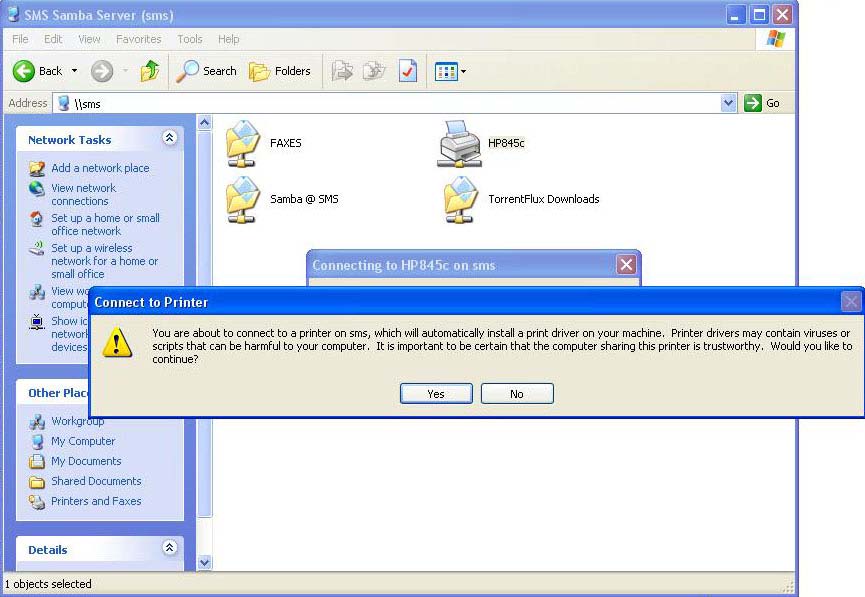Toggle the Folders pane button
The height and width of the screenshot is (597, 865).
tap(280, 71)
